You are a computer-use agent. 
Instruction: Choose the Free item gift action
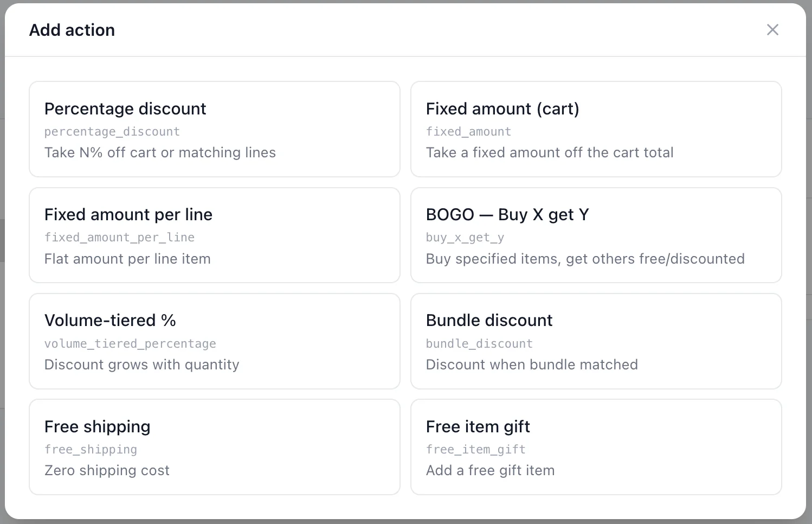[x=596, y=447]
